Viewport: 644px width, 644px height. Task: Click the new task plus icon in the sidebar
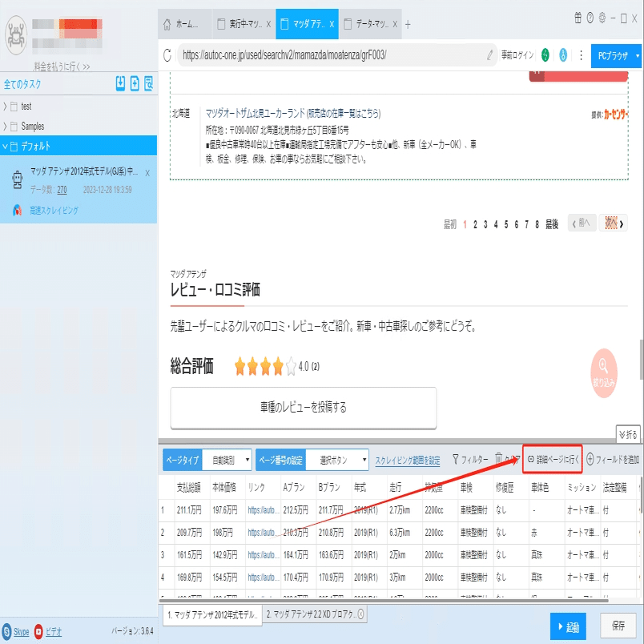pyautogui.click(x=135, y=83)
